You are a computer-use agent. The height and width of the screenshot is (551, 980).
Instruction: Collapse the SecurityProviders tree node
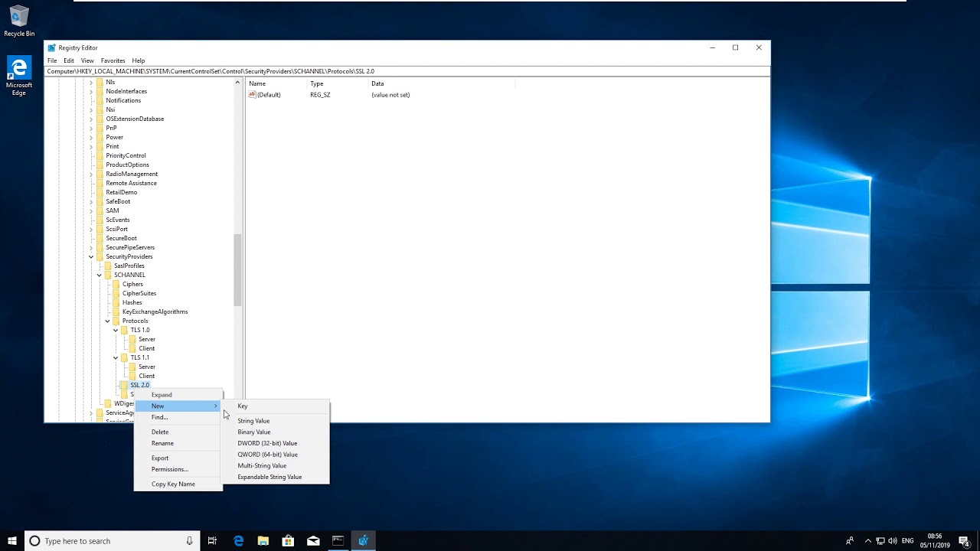coord(91,256)
